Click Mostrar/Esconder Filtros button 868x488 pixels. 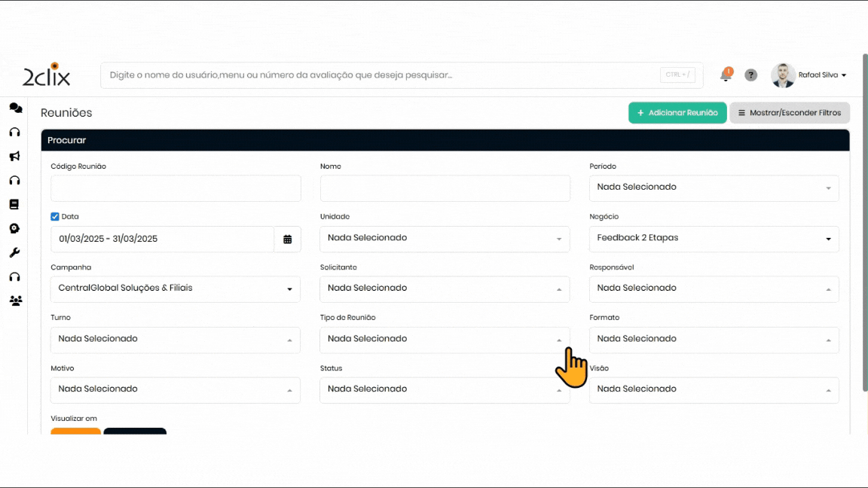tap(789, 113)
